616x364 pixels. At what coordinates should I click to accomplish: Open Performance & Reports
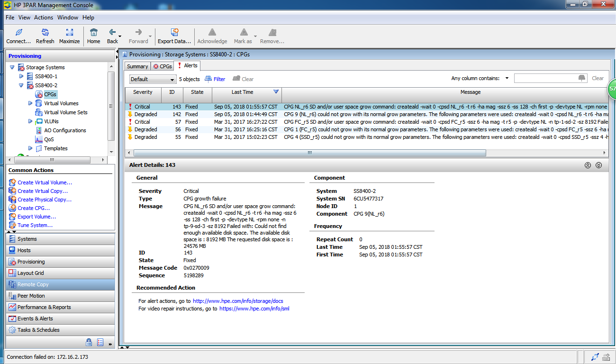click(x=60, y=307)
